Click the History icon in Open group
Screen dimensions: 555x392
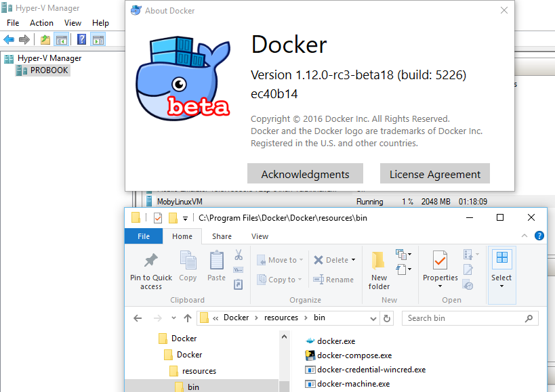click(x=468, y=285)
